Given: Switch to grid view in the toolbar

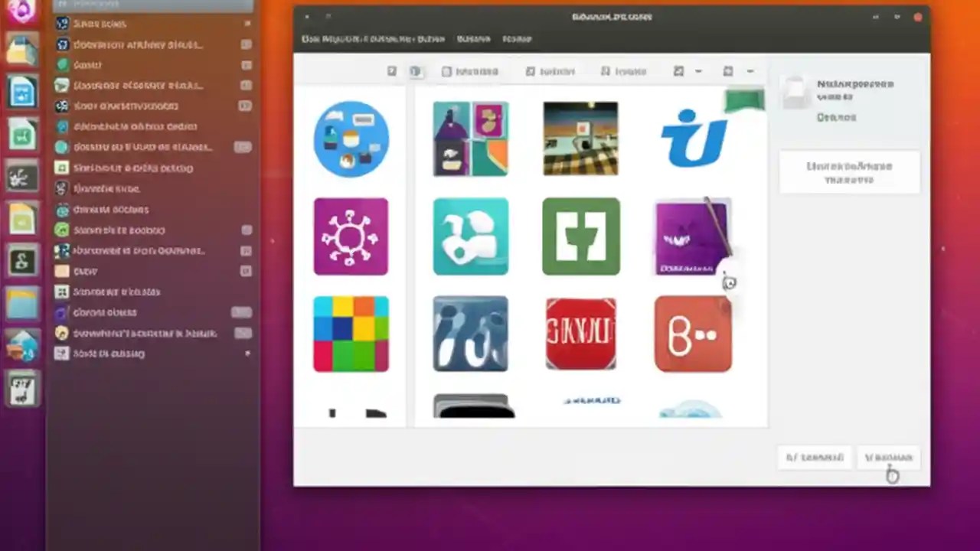Looking at the screenshot, I should tap(416, 71).
